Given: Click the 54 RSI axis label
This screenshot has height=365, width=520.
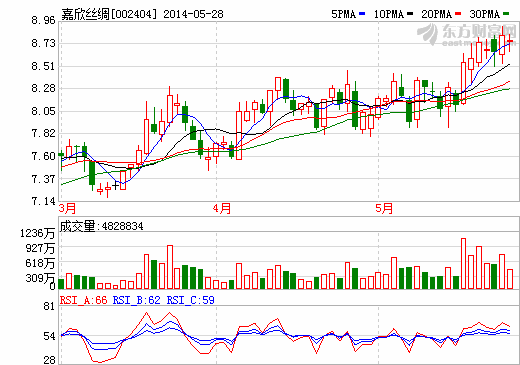Looking at the screenshot, I should [49, 337].
